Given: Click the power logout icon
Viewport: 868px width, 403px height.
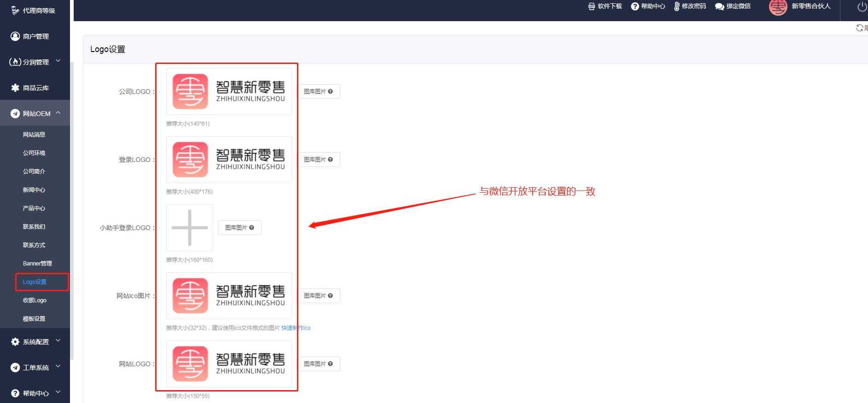Looking at the screenshot, I should click(862, 6).
